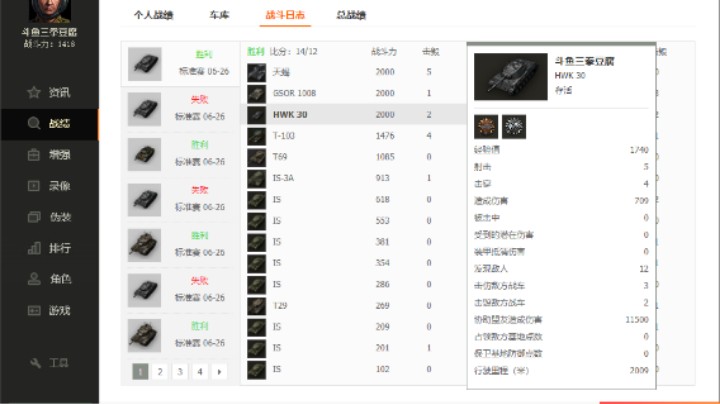Click the white starburst medal icon

(x=514, y=127)
